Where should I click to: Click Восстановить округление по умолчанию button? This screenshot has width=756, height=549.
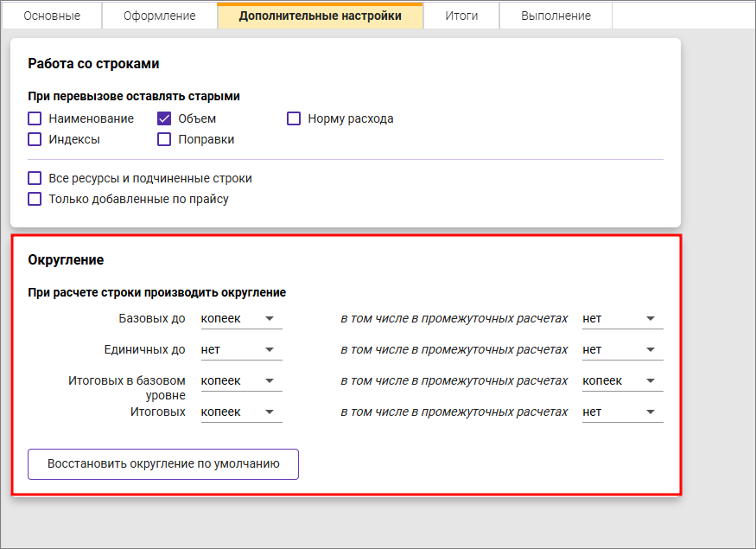[x=163, y=463]
